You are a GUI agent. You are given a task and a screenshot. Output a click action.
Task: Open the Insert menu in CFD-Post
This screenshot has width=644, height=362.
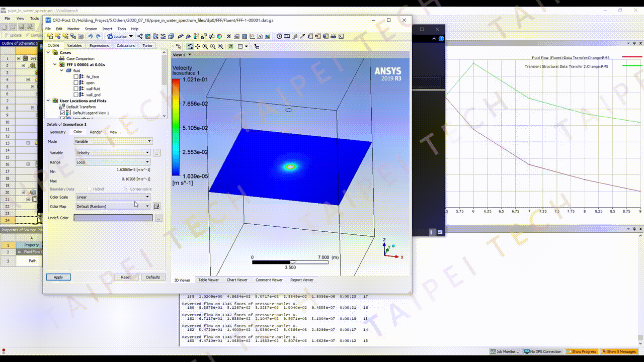tap(107, 29)
